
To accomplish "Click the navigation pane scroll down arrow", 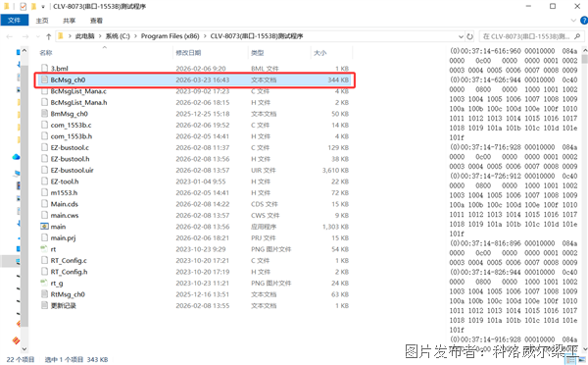I will tap(24, 349).
